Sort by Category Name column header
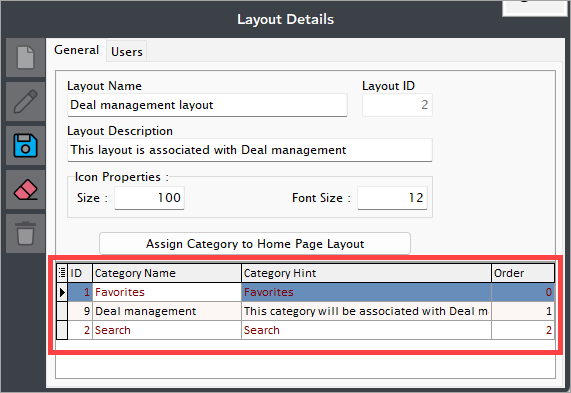Screen dimensions: 571x393 click(167, 273)
